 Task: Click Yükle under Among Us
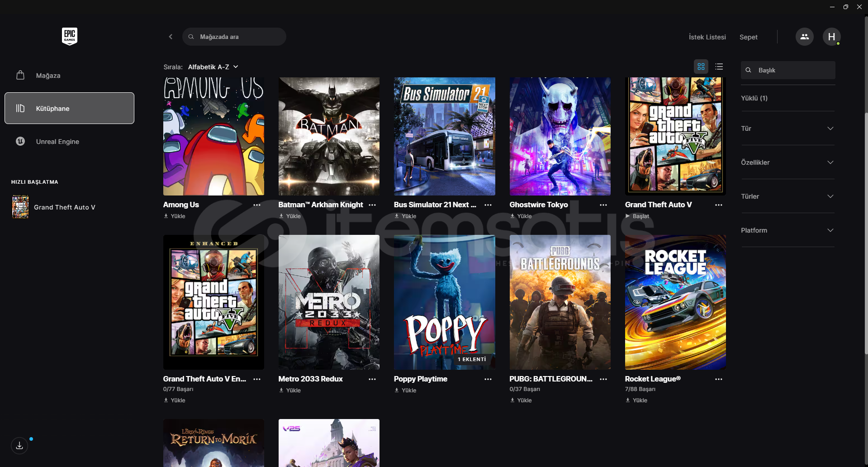[175, 216]
